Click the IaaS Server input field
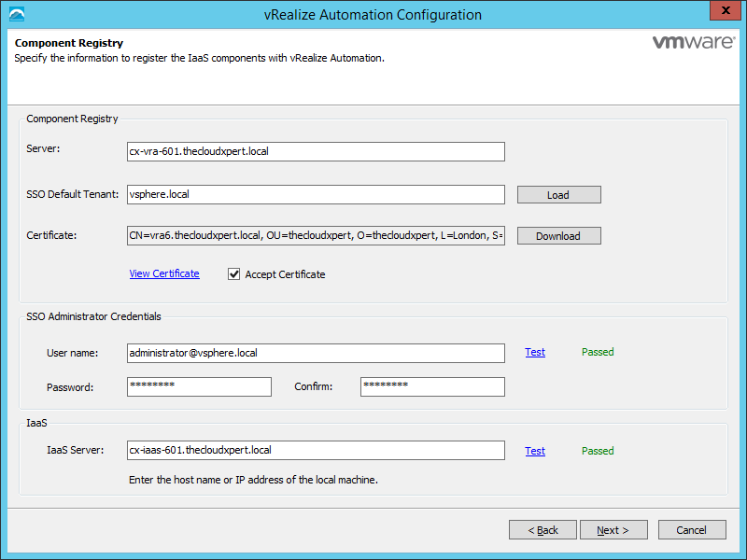Screen dimensions: 747x560 tap(316, 451)
